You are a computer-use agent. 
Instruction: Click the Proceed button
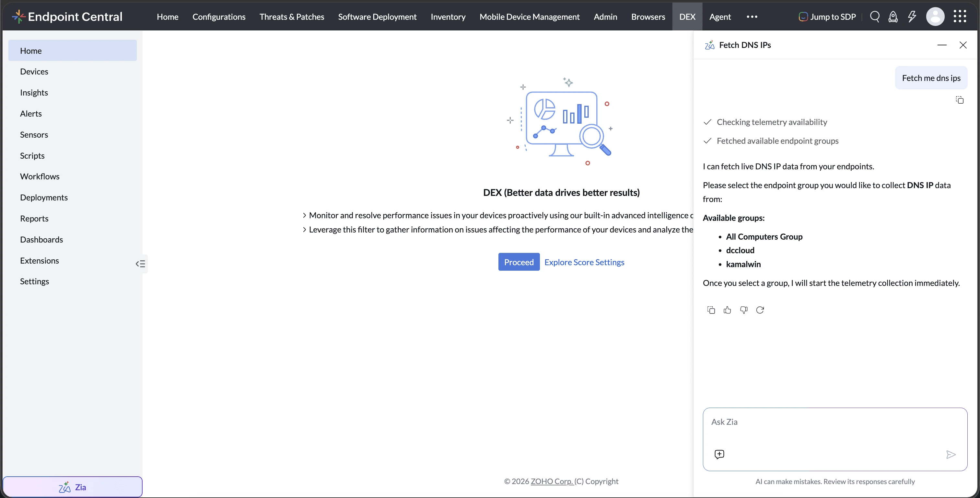(x=519, y=262)
